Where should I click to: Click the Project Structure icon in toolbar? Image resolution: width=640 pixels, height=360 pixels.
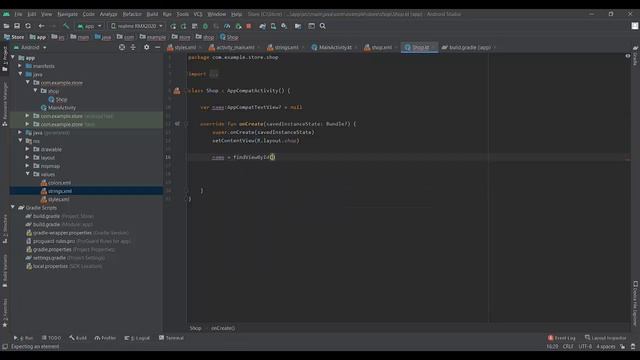298,26
